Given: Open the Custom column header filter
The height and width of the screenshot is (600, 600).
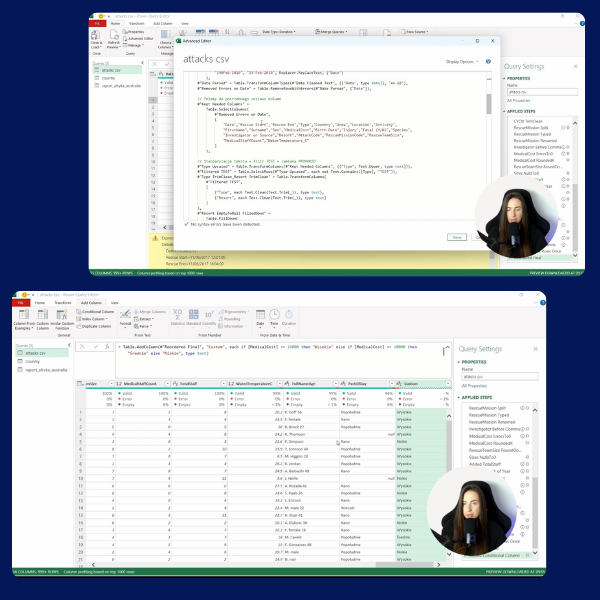Looking at the screenshot, I should pos(446,384).
